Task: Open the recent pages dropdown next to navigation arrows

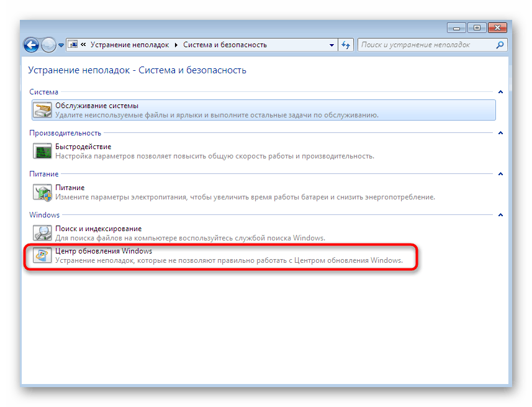Action: (60, 45)
